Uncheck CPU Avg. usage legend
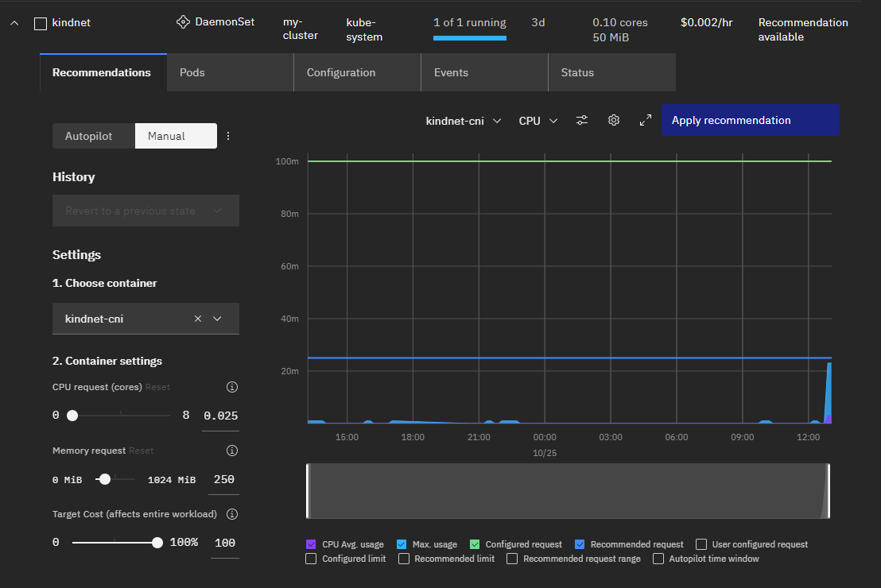This screenshot has height=588, width=881. click(x=311, y=544)
